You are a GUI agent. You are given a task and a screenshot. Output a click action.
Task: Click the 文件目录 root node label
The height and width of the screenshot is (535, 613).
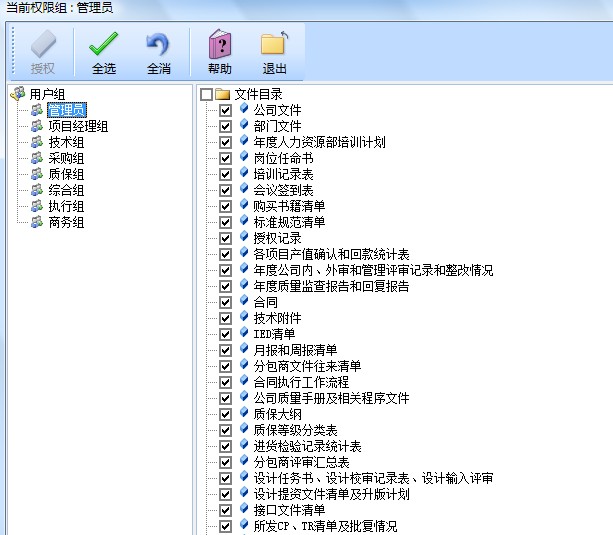pos(258,94)
